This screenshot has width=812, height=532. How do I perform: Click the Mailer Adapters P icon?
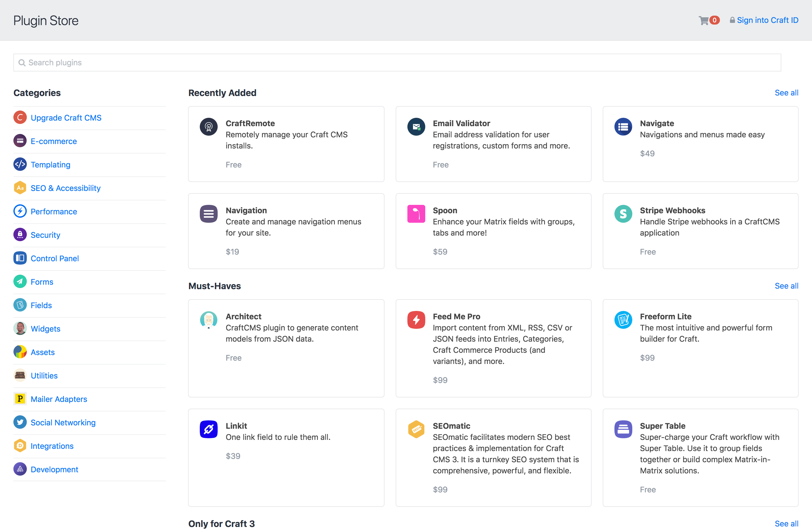click(20, 399)
